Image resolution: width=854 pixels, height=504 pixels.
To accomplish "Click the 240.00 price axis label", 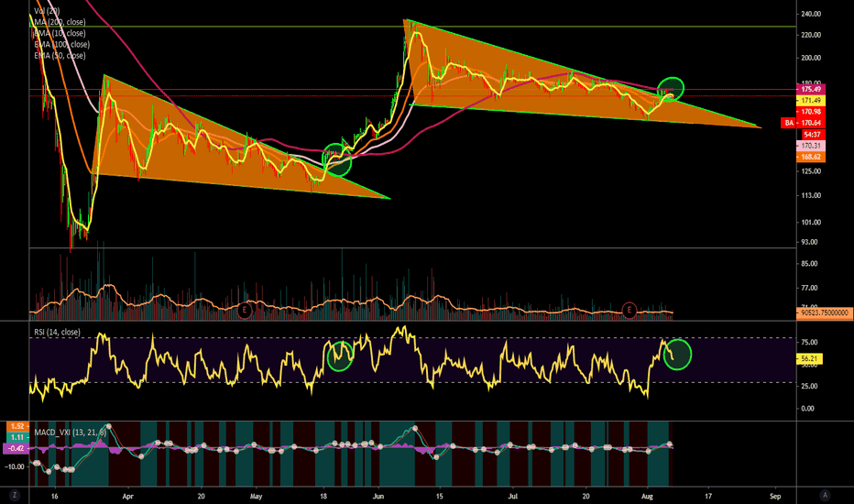I will (x=811, y=14).
